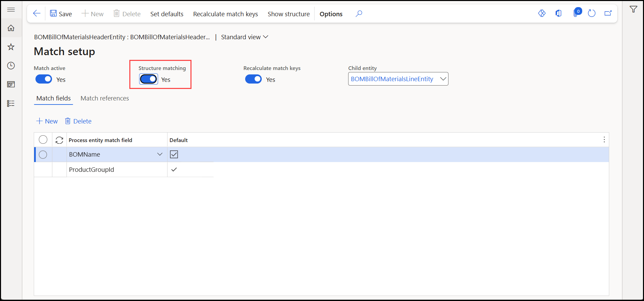
Task: Open the BOMName match field dropdown
Action: click(160, 155)
